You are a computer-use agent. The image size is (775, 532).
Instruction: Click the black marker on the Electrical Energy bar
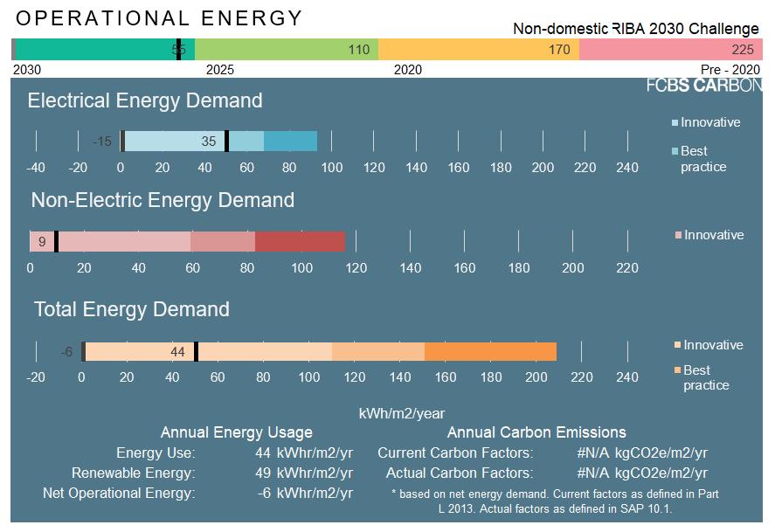227,142
